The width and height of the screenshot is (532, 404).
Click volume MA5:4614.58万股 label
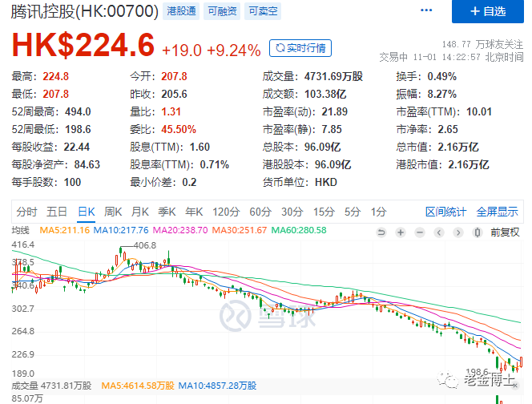(138, 386)
